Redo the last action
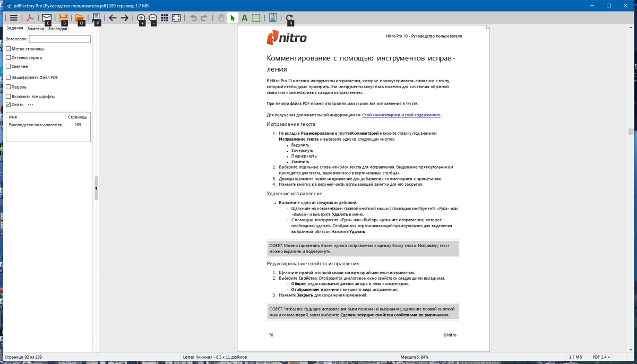This screenshot has height=364, width=637. click(x=204, y=18)
